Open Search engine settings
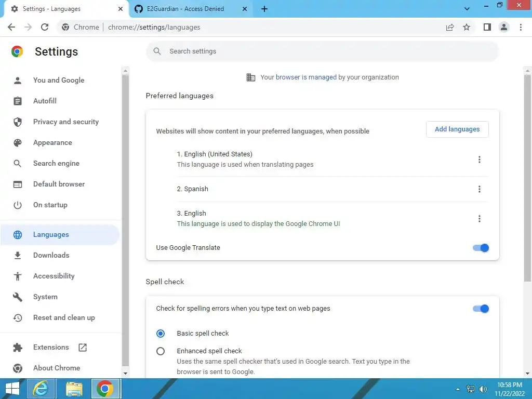The width and height of the screenshot is (532, 399). pos(60,164)
